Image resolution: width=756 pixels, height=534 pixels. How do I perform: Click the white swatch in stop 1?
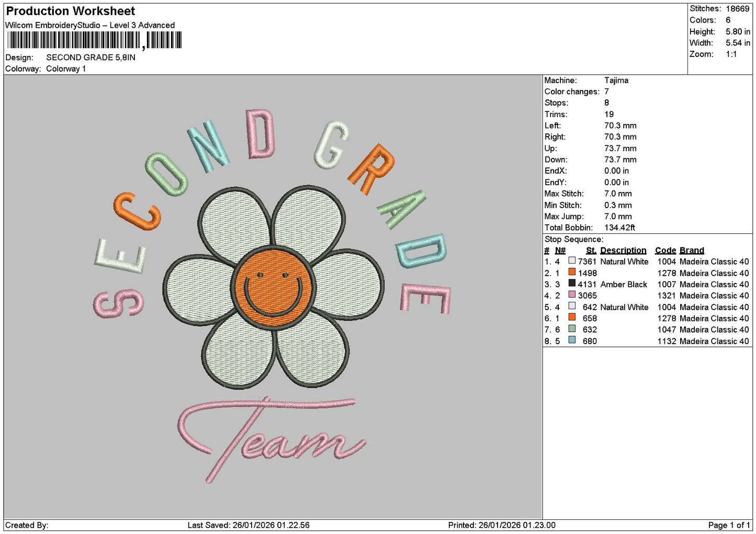coord(572,260)
